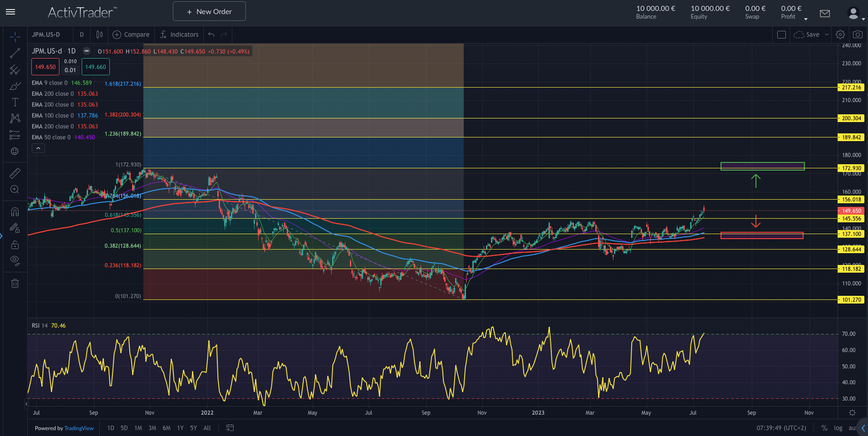Click the red sell price 149.650 box
The image size is (868, 436).
pyautogui.click(x=45, y=67)
